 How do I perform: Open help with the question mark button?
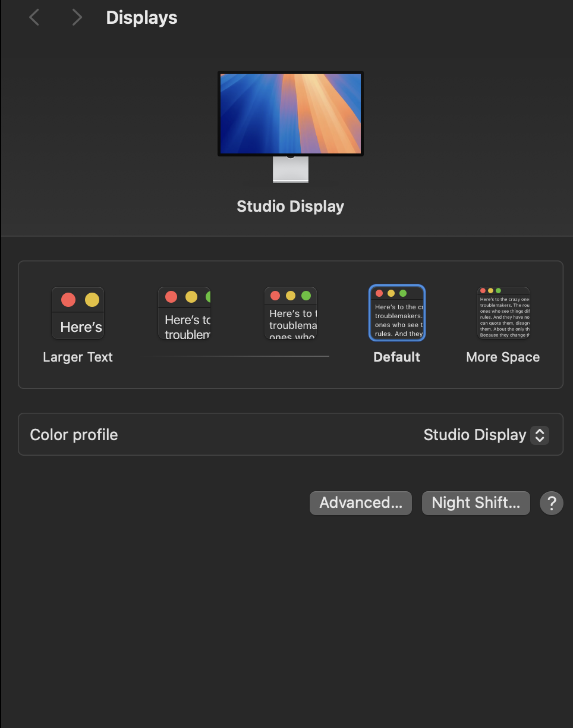(552, 503)
